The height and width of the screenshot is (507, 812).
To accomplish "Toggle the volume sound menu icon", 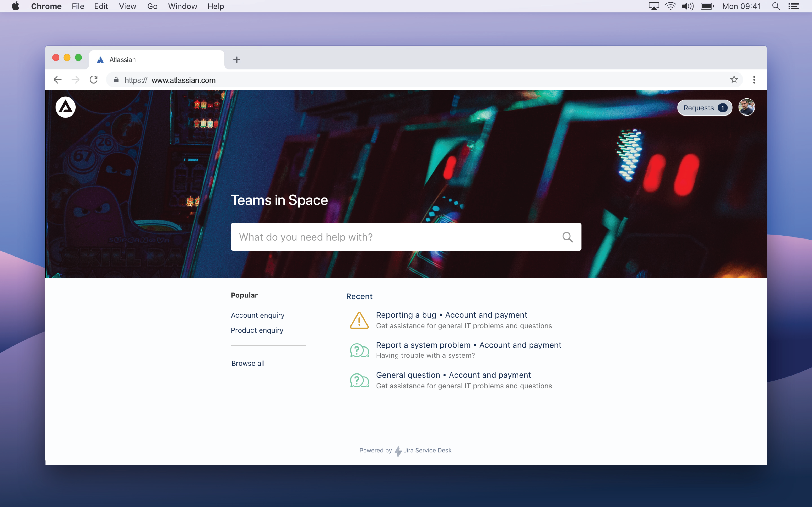I will coord(687,6).
